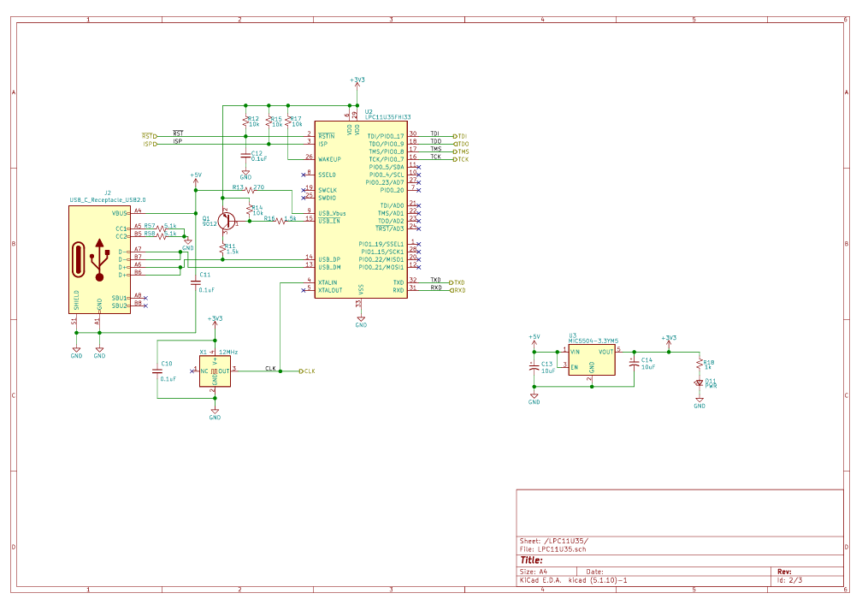Click the U2 LPC11U35 microcontroller body
This screenshot has width=868, height=605.
coord(361,210)
